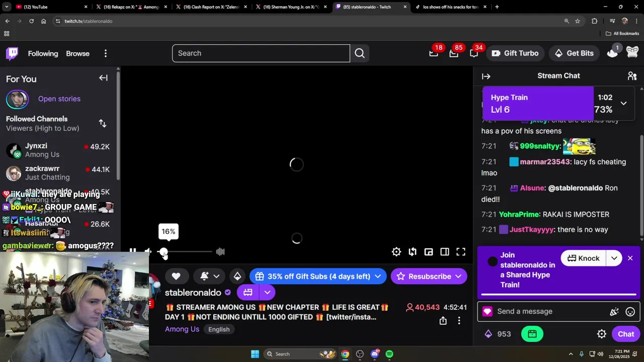
Task: Share the stream via share icon
Action: tap(443, 321)
